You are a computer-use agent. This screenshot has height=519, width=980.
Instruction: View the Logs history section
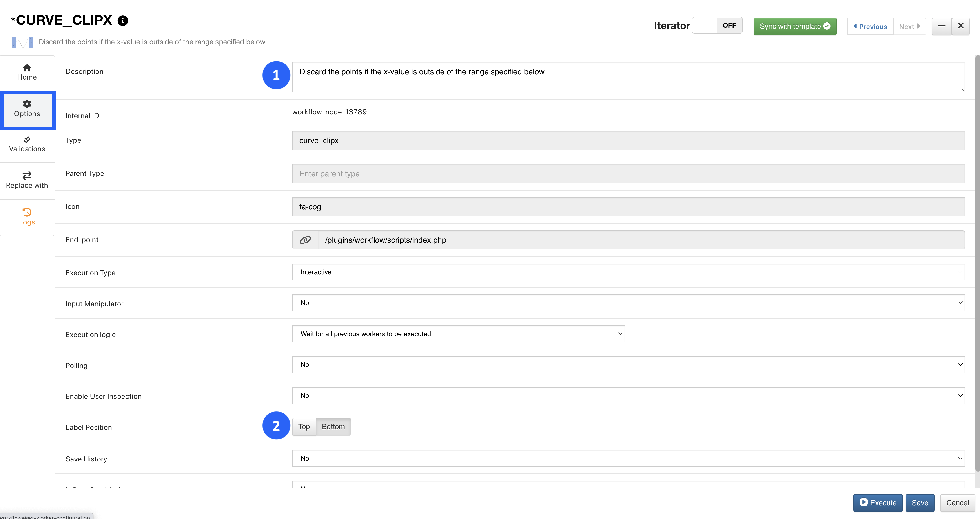coord(27,217)
